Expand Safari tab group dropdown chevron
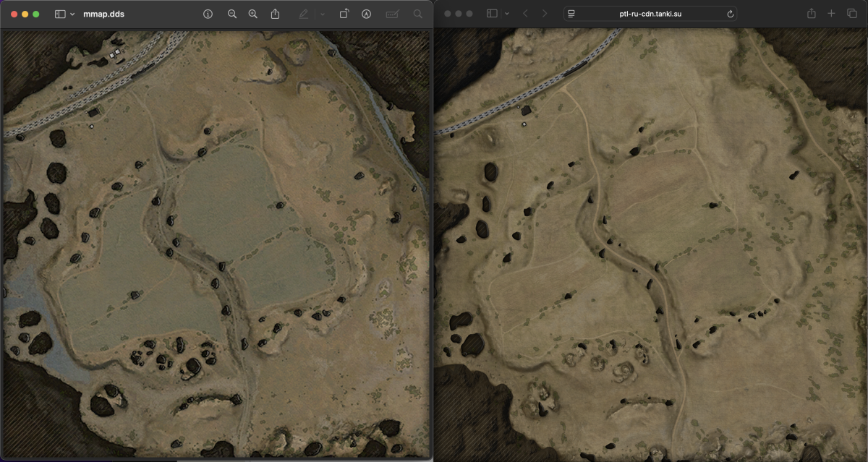This screenshot has height=462, width=868. (x=506, y=14)
